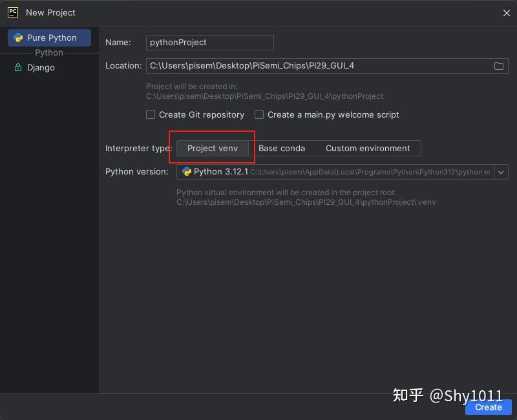Click the chevron on the Python version selector

pos(501,172)
